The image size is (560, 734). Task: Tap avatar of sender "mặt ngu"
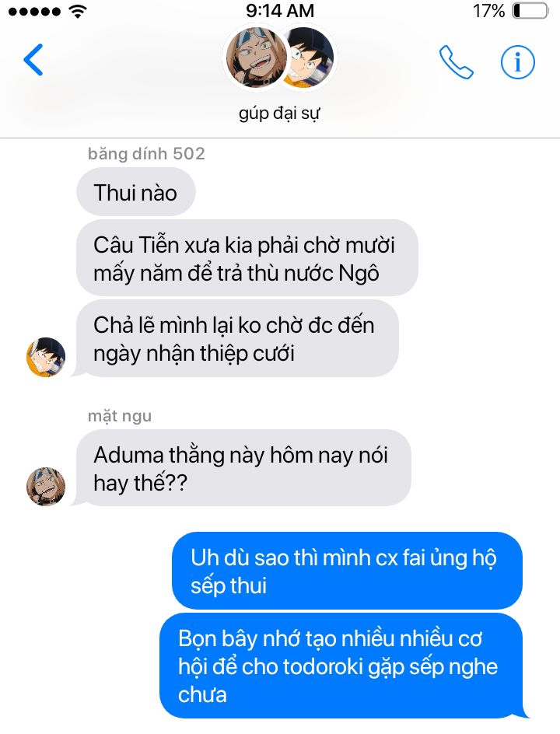46,487
